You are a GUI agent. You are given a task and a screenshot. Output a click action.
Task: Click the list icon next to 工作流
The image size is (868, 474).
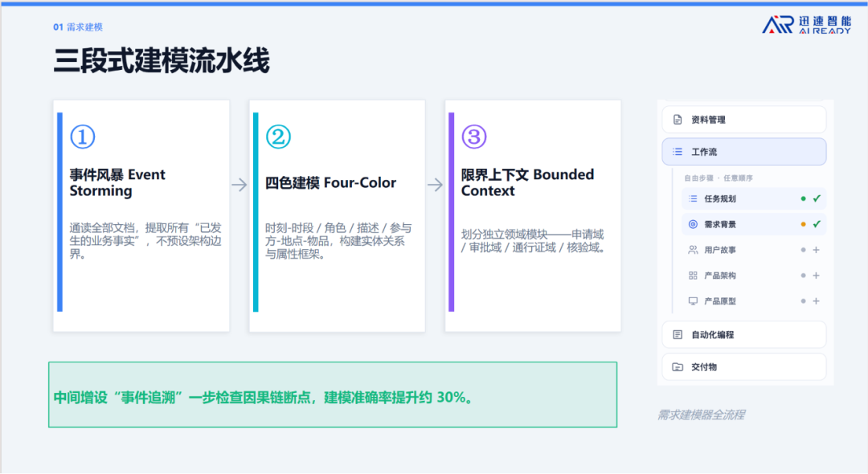tap(677, 152)
